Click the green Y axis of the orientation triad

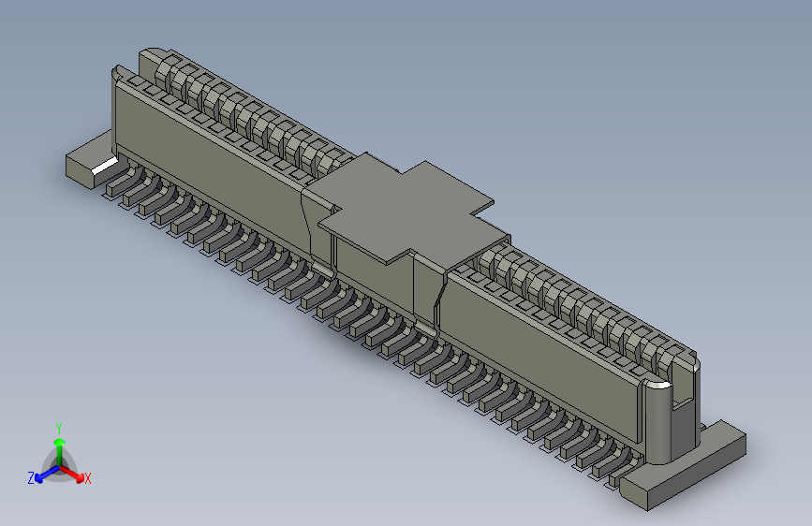pyautogui.click(x=60, y=451)
